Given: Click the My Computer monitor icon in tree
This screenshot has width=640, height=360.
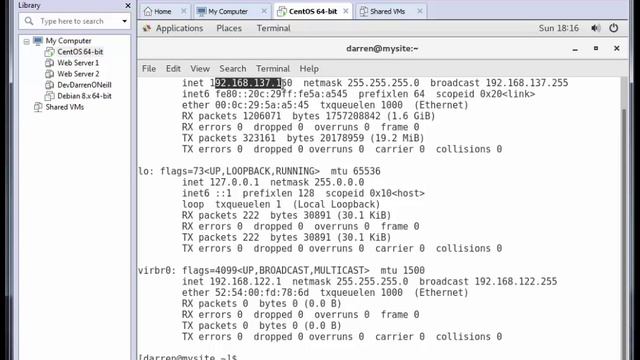Looking at the screenshot, I should [x=38, y=40].
